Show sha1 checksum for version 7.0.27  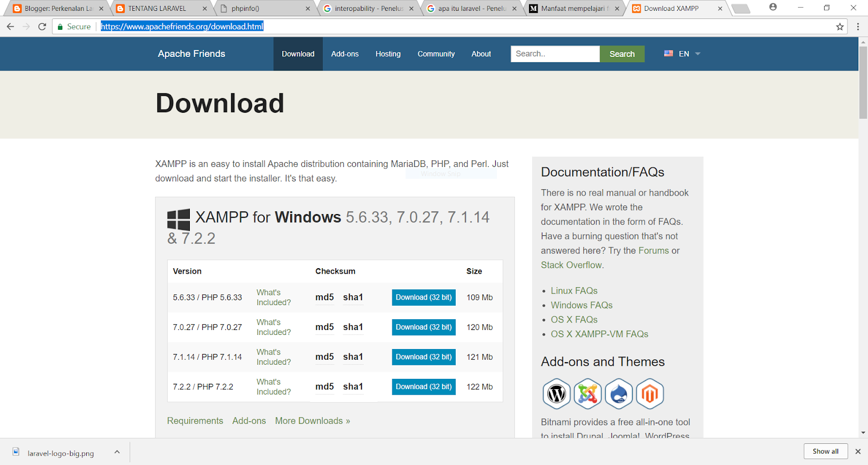tap(353, 327)
